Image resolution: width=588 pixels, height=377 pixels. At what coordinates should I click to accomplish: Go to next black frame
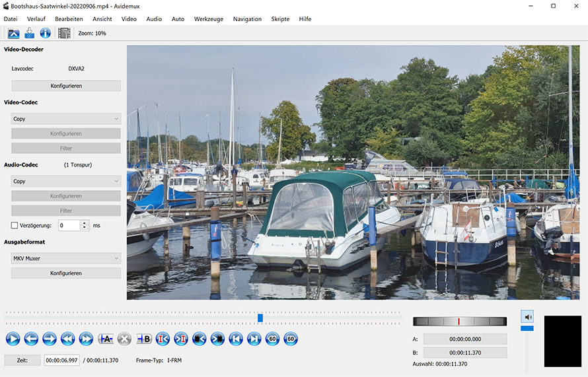217,339
